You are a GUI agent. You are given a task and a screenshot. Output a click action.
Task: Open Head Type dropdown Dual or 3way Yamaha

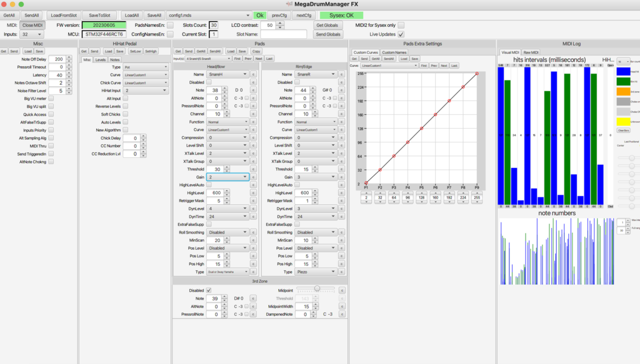227,272
